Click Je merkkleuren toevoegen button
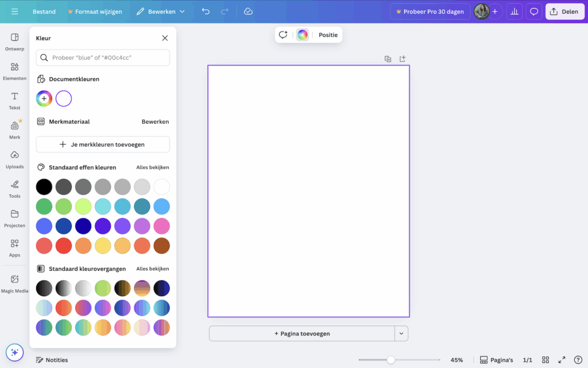588x368 pixels. [x=103, y=144]
